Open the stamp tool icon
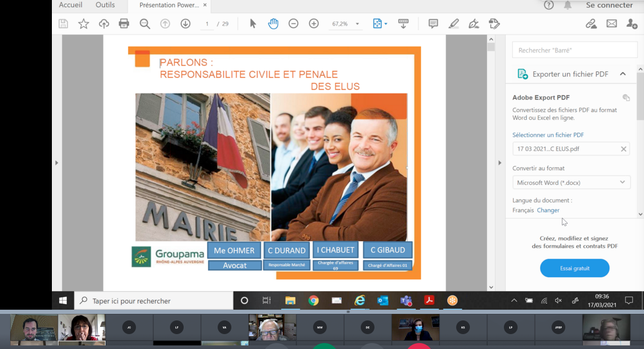Image resolution: width=644 pixels, height=349 pixels. point(494,24)
